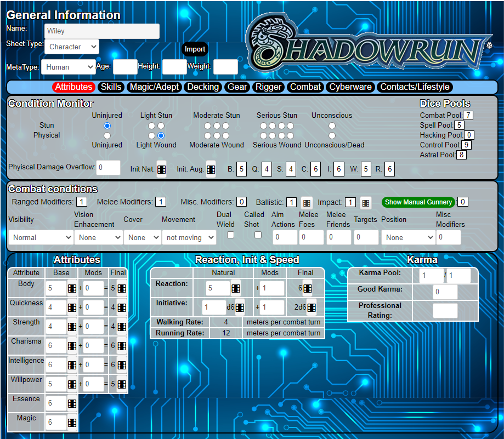Roll Body base dice icon
The height and width of the screenshot is (439, 504).
72,288
